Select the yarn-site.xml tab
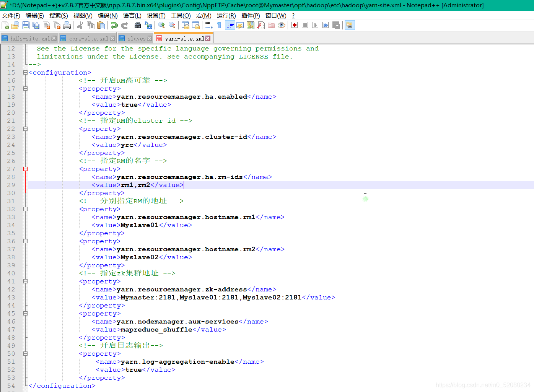The image size is (534, 392). pyautogui.click(x=184, y=39)
